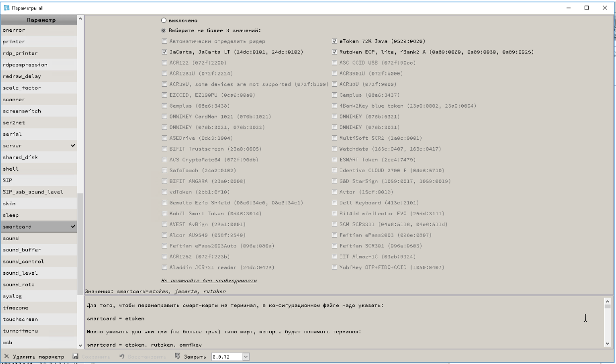The image size is (616, 364).
Task: Click Не включайте без необходимости link
Action: pos(209,281)
